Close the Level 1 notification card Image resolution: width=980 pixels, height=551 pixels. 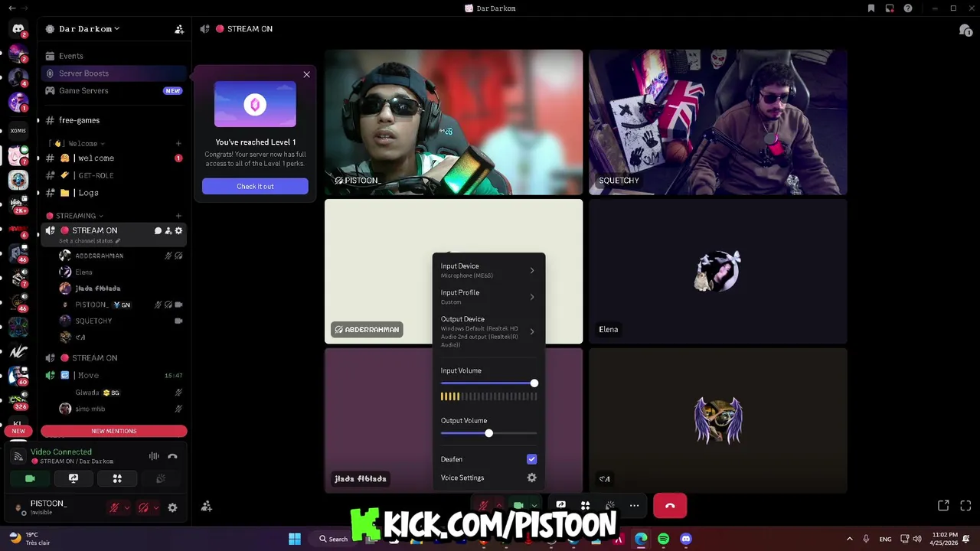coord(306,74)
